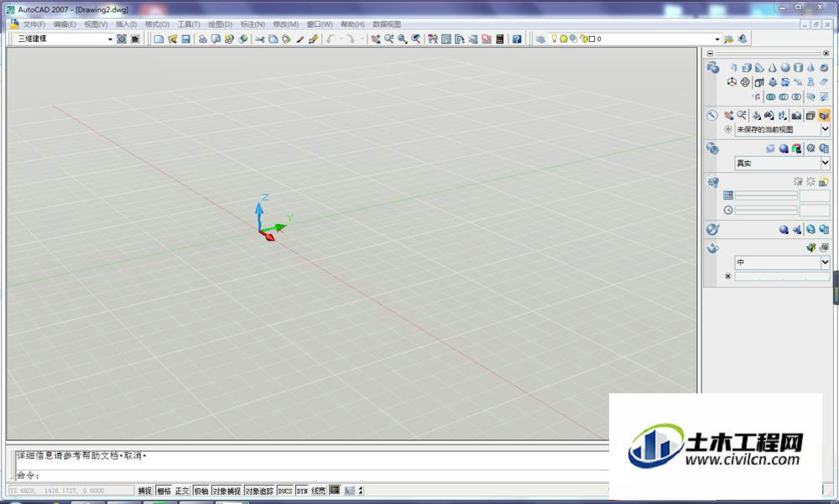This screenshot has width=839, height=504.
Task: Create a new drawing with the New icon
Action: (159, 39)
